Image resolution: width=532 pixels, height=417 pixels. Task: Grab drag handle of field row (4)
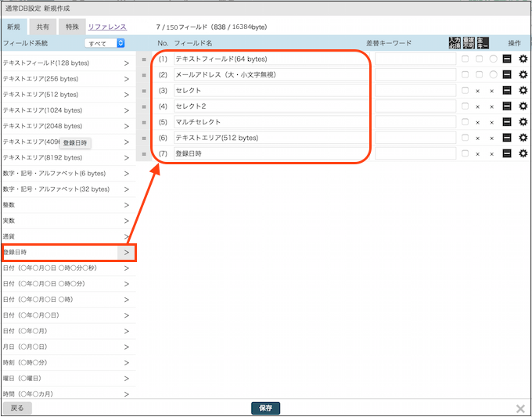pos(144,106)
